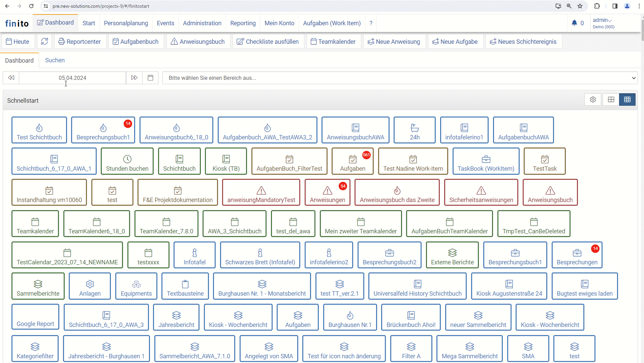Click the notification bell icon
The image size is (644, 363).
574,23
